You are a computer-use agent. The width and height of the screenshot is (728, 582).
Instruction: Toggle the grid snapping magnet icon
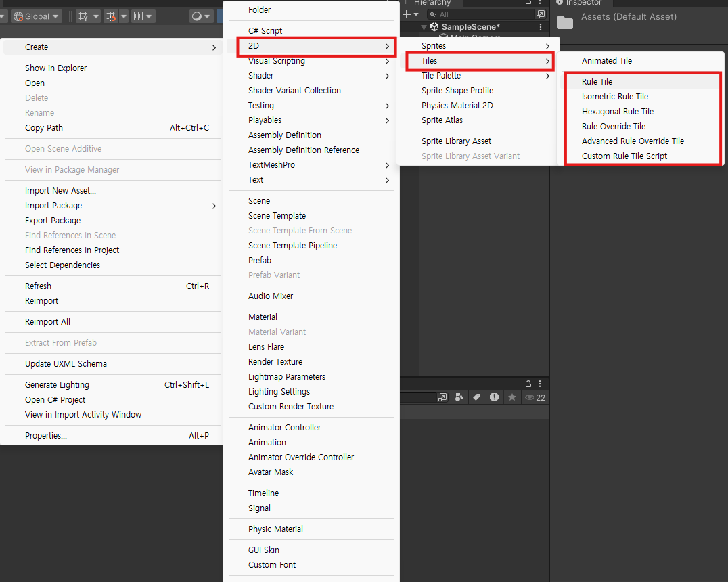click(x=110, y=17)
